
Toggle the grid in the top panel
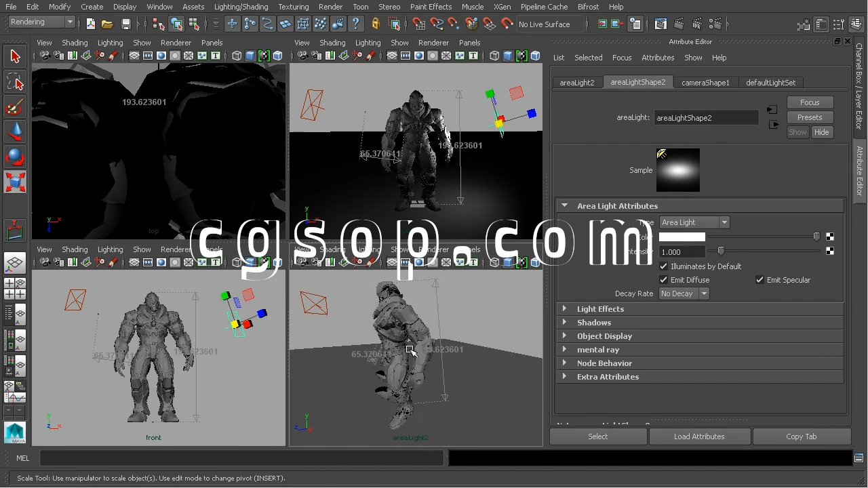[x=134, y=56]
